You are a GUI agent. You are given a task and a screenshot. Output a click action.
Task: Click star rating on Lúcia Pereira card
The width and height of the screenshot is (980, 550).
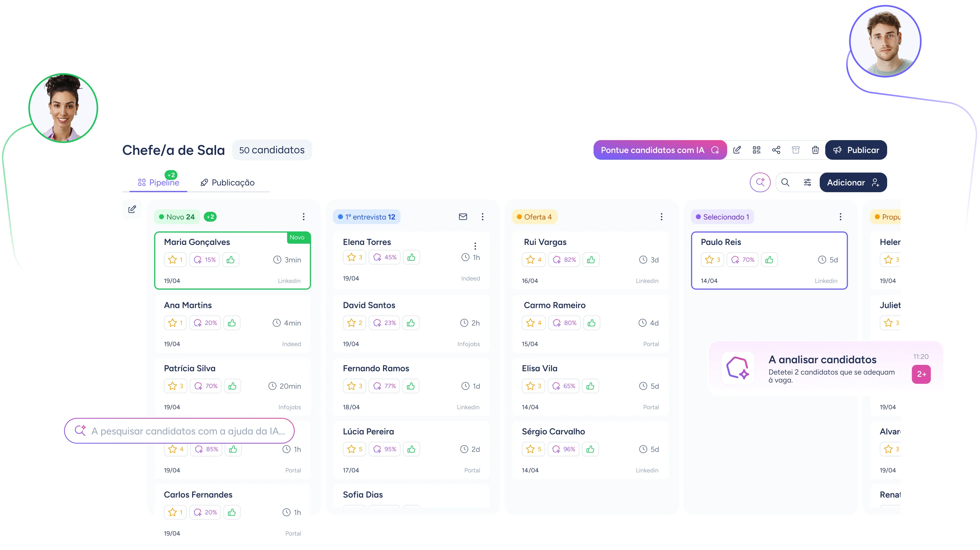[355, 449]
